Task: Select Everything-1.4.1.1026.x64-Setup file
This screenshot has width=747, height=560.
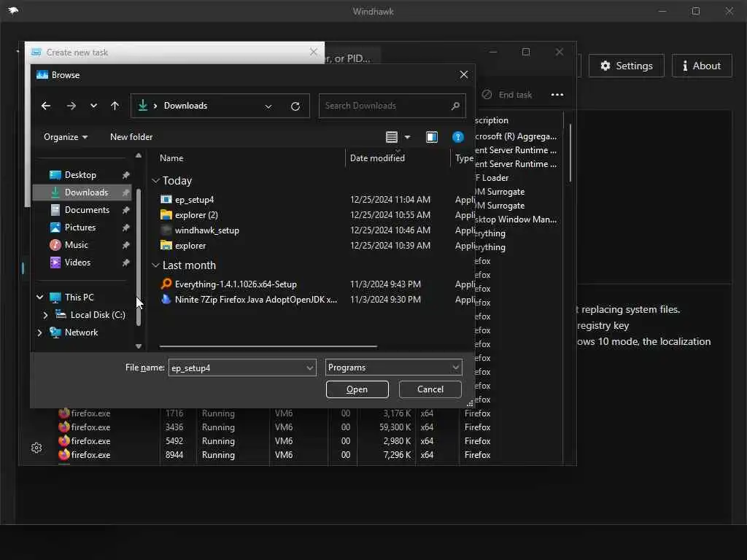Action: coord(236,284)
